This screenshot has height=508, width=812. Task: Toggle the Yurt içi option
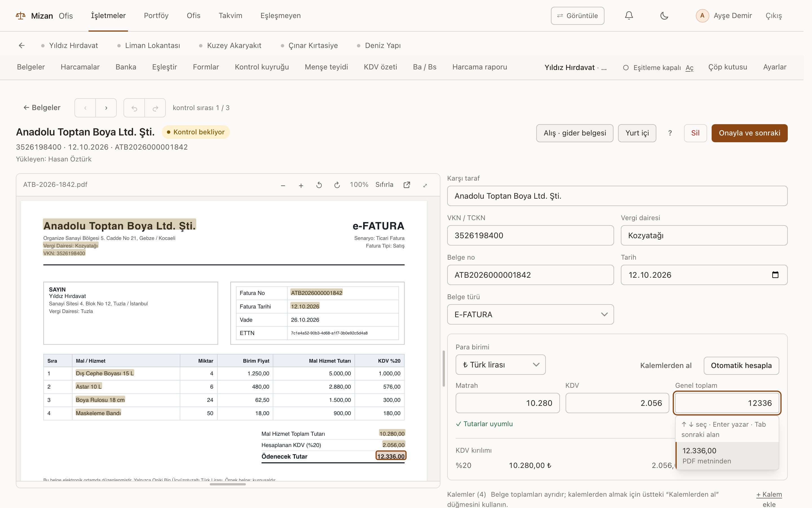tap(637, 133)
